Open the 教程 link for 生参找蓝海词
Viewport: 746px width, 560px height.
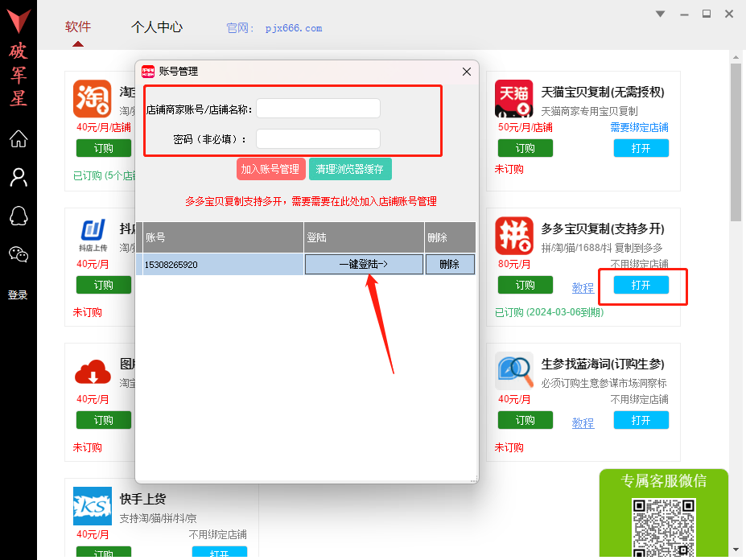click(583, 423)
